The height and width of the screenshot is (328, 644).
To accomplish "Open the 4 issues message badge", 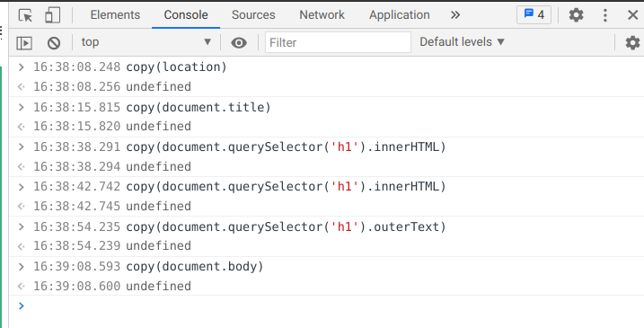I will point(534,15).
